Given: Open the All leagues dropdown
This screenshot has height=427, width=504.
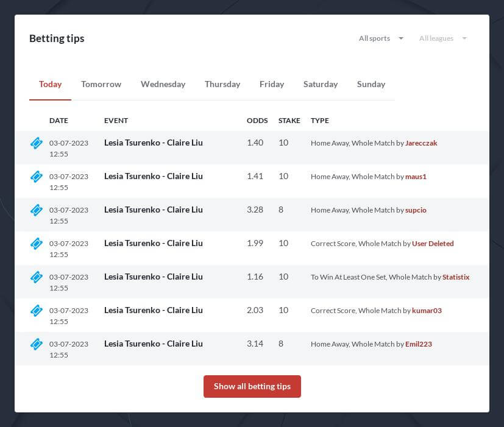Looking at the screenshot, I should coord(443,38).
